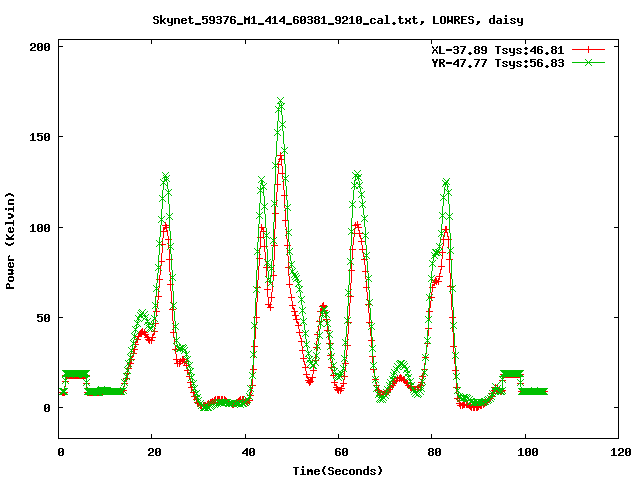The width and height of the screenshot is (640, 480).
Task: Select legend entry 'YR-47.77 Tsys:56.83'
Action: (x=498, y=63)
